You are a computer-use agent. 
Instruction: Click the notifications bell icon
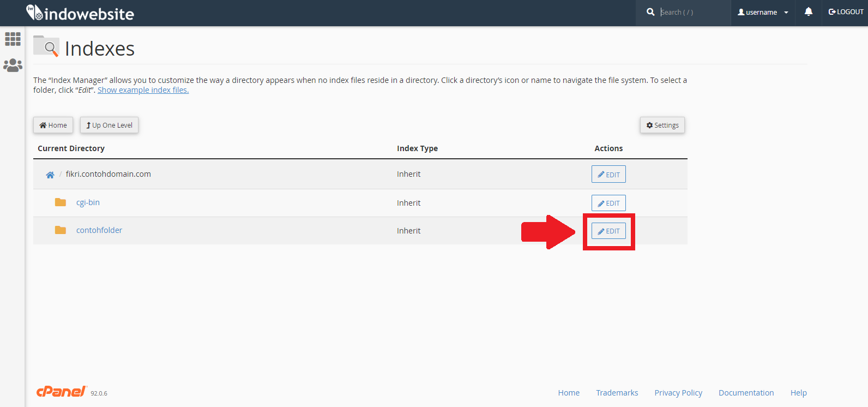808,12
